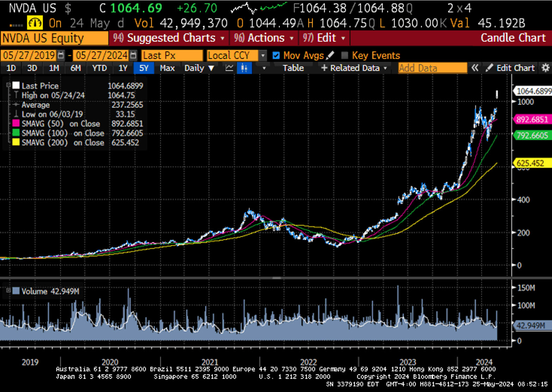Click the 1064.6899 last price axis label
The height and width of the screenshot is (392, 552).
point(533,91)
